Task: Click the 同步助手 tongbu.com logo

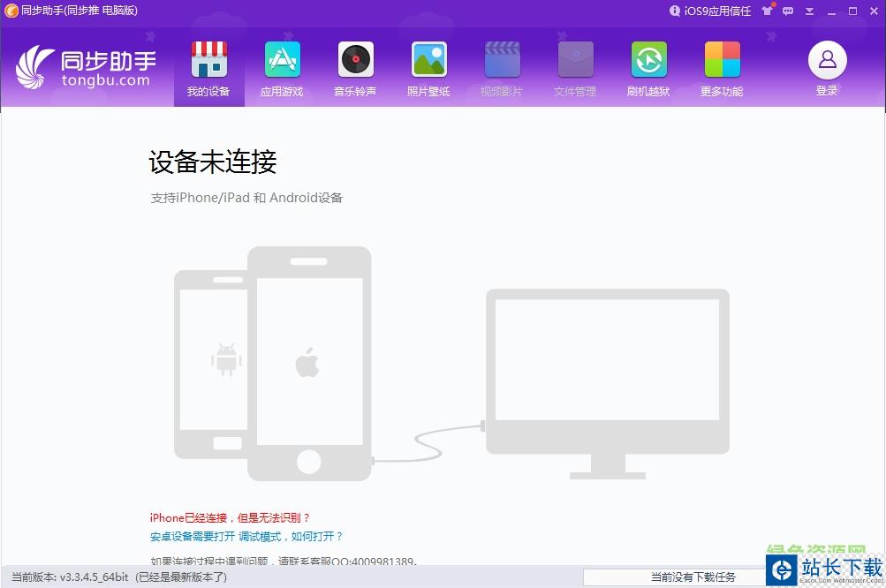Action: pos(86,67)
